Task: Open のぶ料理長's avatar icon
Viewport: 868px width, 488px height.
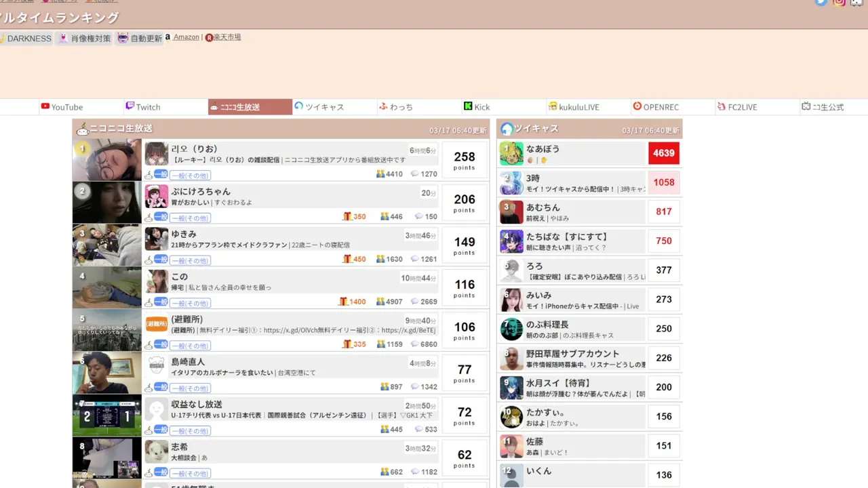Action: (x=511, y=329)
